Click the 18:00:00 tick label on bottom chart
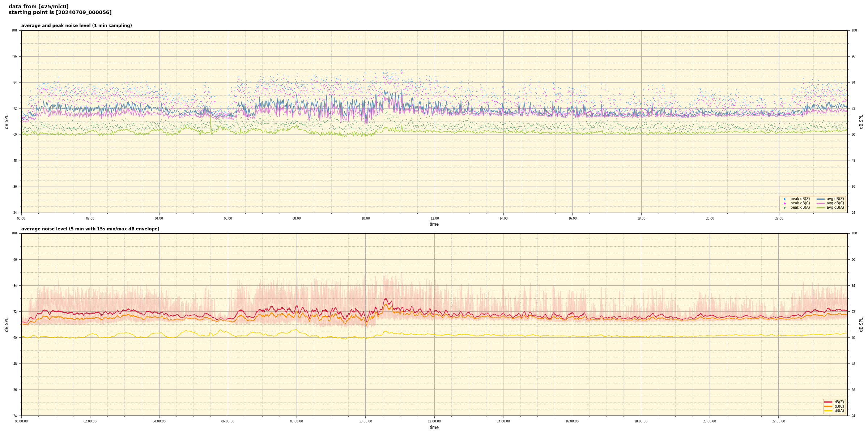Screen dimensions: 868x434 pos(641,421)
